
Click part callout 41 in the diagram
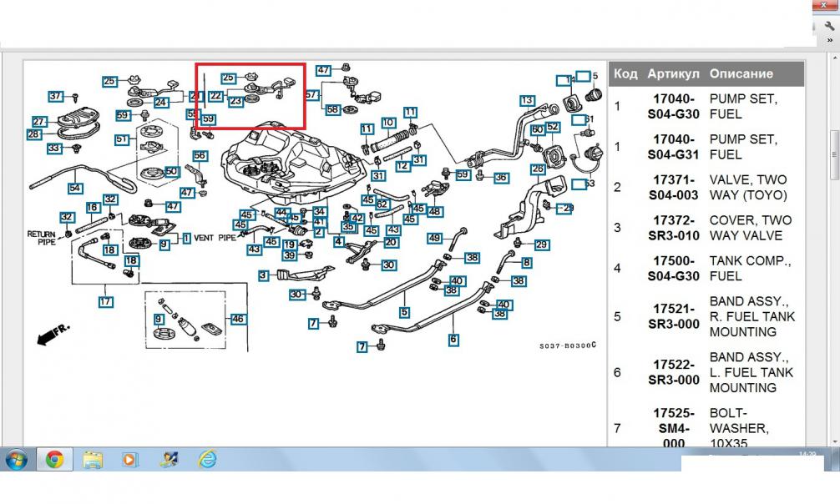click(319, 222)
